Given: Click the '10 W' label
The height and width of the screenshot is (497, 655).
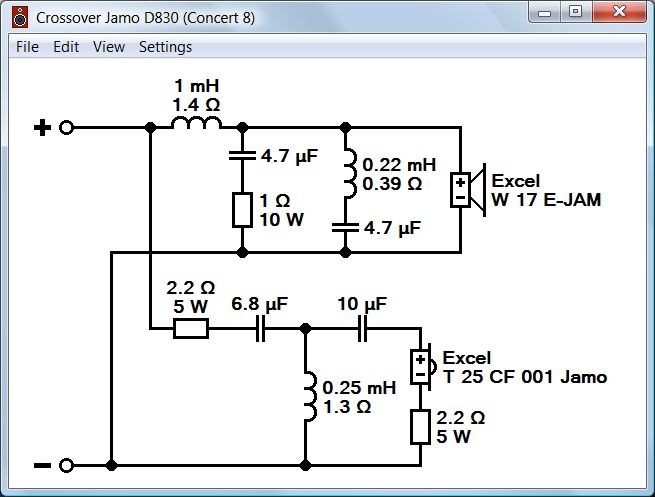Looking at the screenshot, I should [281, 220].
